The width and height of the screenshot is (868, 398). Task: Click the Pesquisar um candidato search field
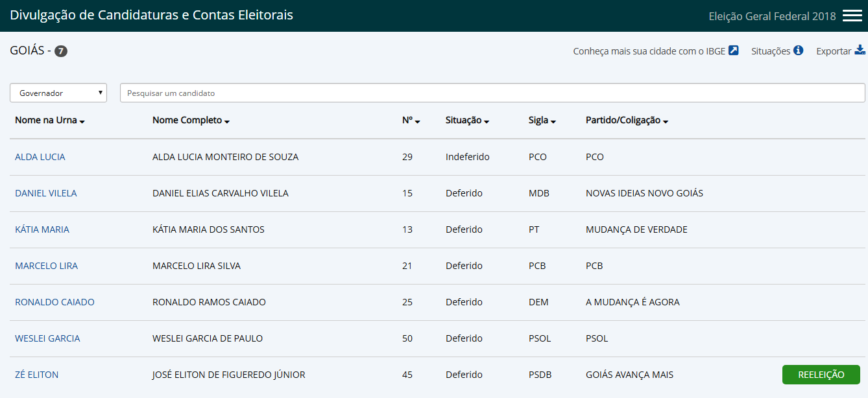[x=492, y=93]
